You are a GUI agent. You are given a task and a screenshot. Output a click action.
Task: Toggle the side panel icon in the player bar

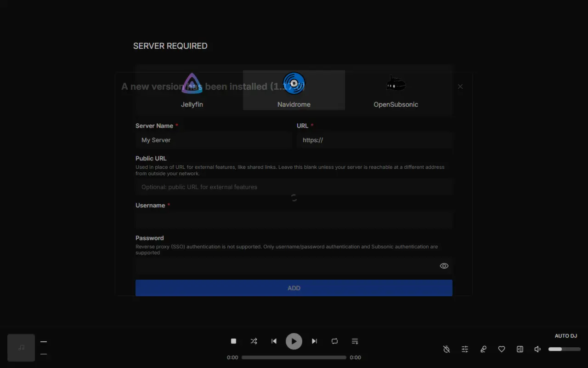(x=520, y=349)
